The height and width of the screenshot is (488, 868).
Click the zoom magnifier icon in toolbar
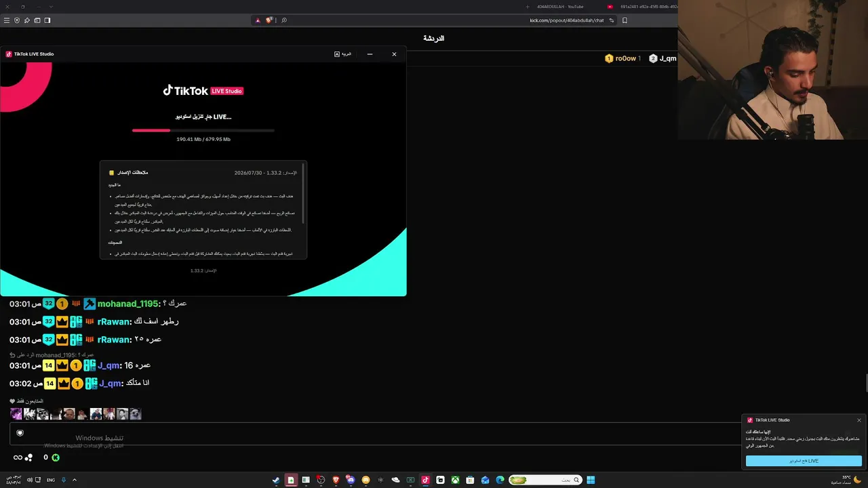click(x=284, y=20)
